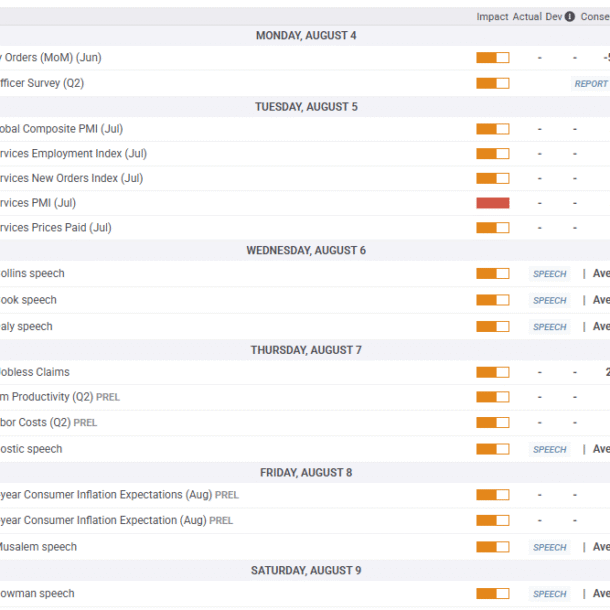The width and height of the screenshot is (610, 610).
Task: Select the Collins speech event
Action: tap(32, 273)
